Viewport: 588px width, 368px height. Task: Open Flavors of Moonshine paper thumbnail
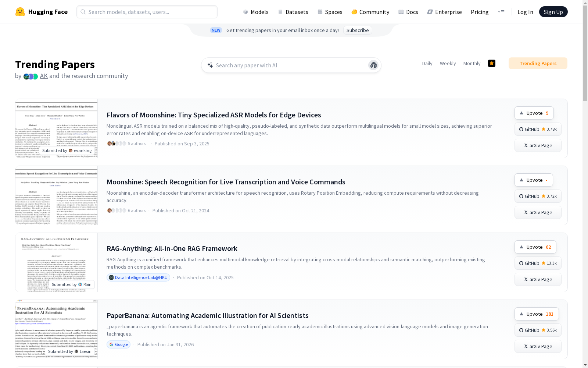[57, 128]
